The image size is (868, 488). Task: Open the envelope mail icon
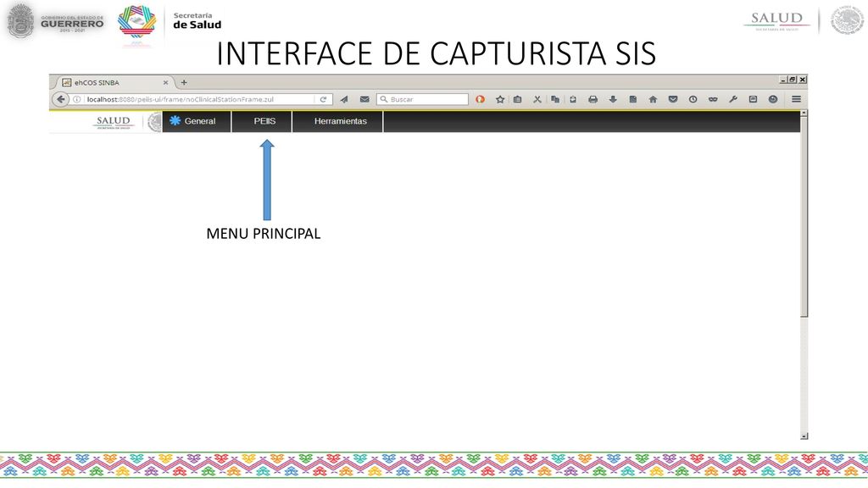point(364,100)
